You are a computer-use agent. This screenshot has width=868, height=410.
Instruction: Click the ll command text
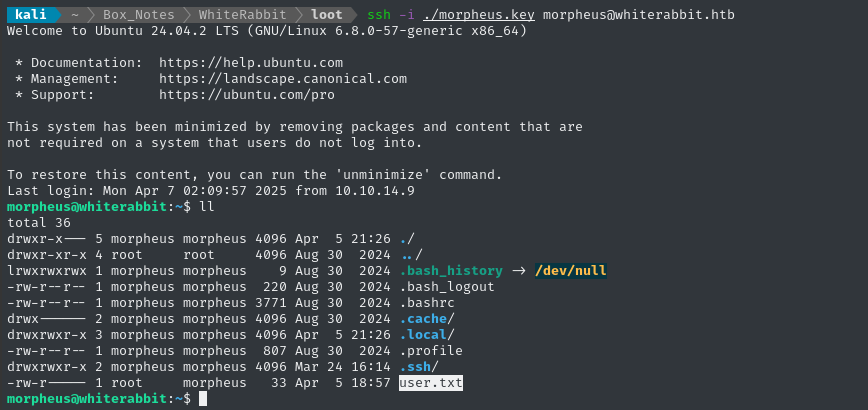click(x=206, y=207)
